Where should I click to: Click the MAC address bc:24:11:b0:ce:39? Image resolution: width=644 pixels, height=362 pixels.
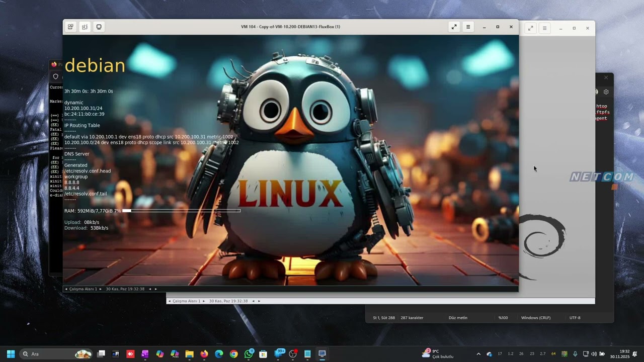(x=85, y=114)
